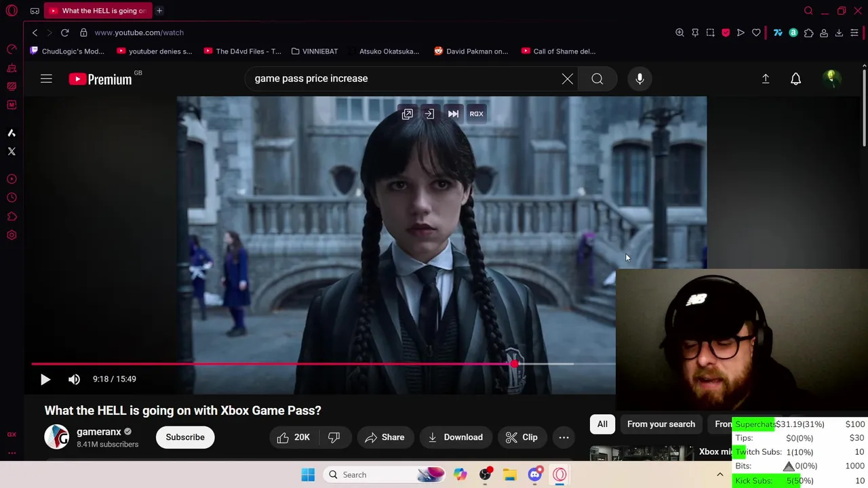The image size is (868, 488).
Task: Open more actions ellipsis menu
Action: click(564, 437)
